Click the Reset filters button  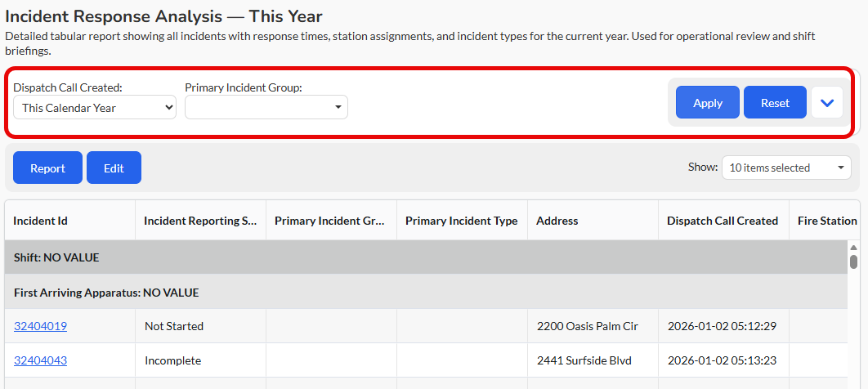coord(775,102)
